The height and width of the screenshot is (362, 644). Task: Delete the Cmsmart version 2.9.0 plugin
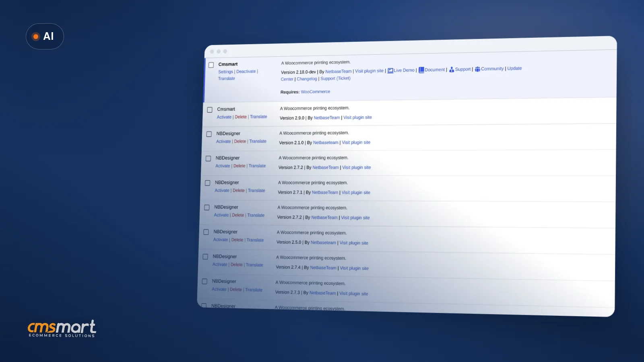(x=241, y=117)
